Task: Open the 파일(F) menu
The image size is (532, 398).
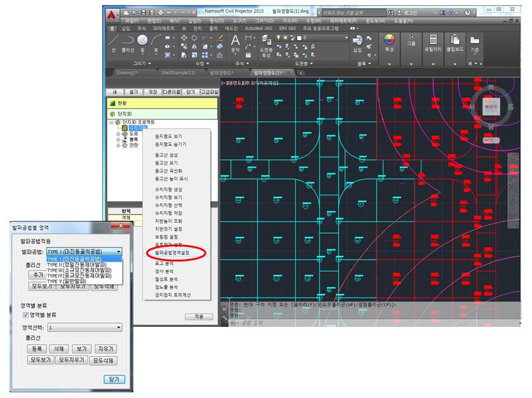Action: tap(131, 21)
